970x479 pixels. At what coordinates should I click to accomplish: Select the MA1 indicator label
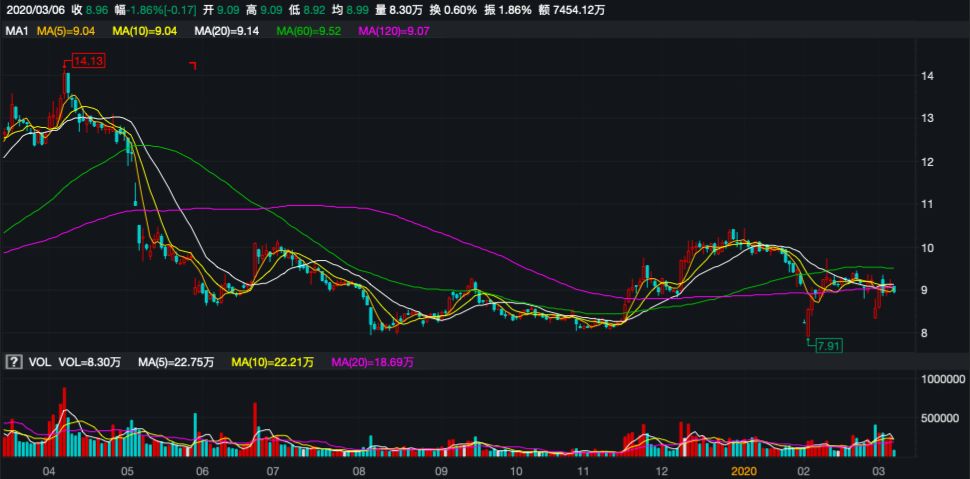point(16,32)
